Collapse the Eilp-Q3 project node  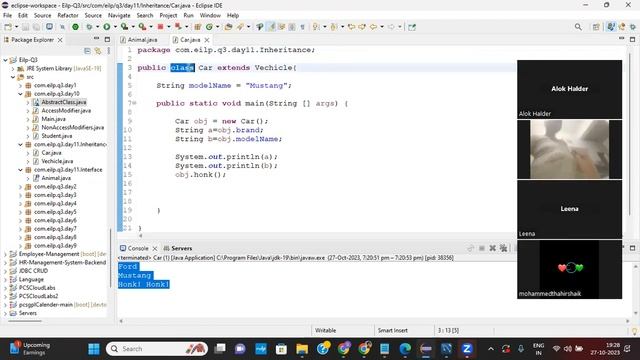point(5,60)
